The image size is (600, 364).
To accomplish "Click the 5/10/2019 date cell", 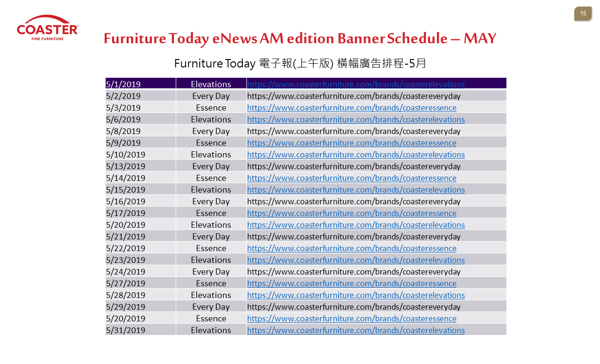I will coord(141,154).
